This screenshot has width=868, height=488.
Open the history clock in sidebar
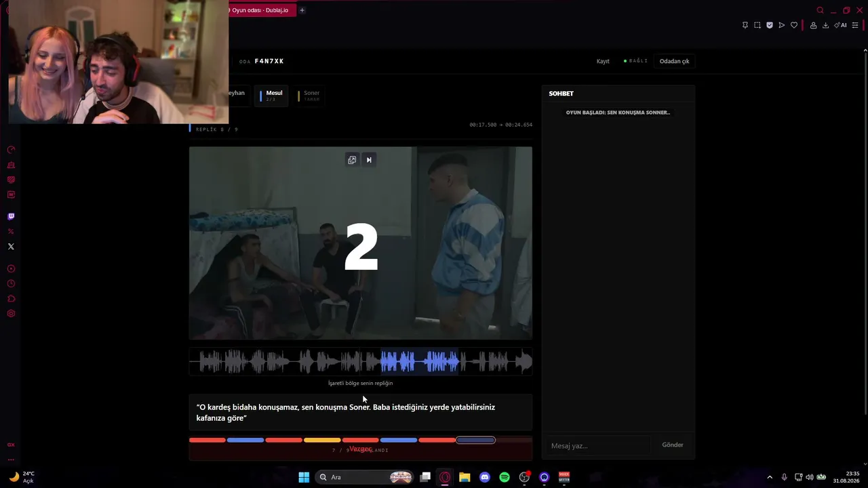pyautogui.click(x=11, y=284)
